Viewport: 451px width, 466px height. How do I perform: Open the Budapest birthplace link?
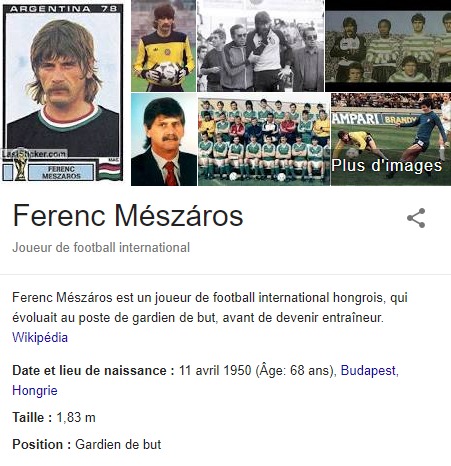[x=369, y=370]
